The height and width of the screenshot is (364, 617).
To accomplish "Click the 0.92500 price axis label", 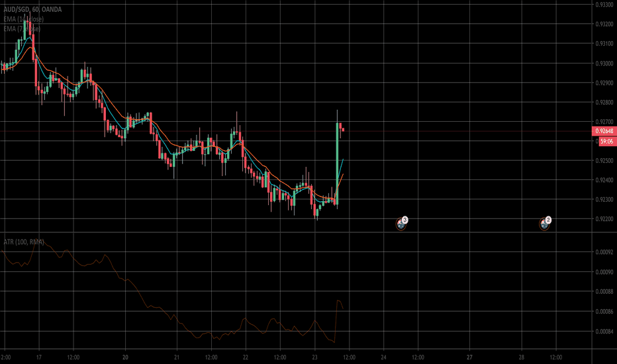I will [604, 161].
